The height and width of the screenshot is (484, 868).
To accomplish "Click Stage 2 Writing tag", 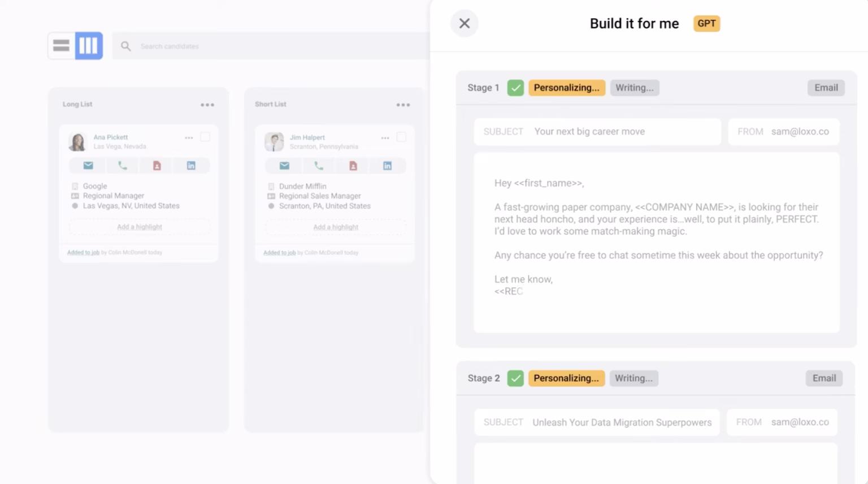I will pyautogui.click(x=633, y=378).
